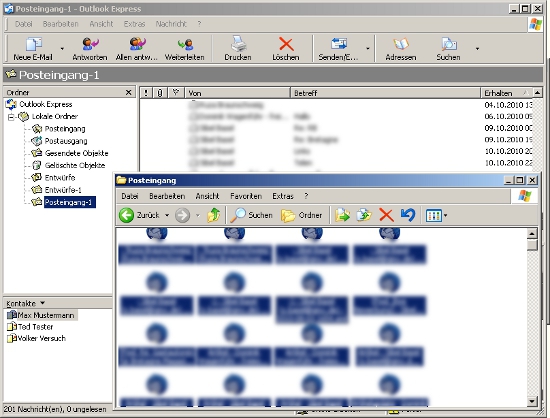
Task: Click the blue Undo arrow icon
Action: pyautogui.click(x=408, y=215)
